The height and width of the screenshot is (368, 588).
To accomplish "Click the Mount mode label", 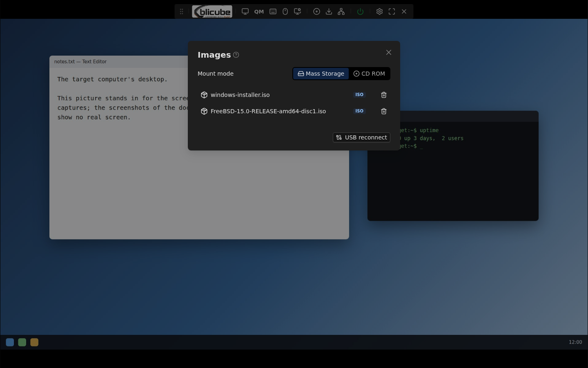I will click(x=216, y=74).
